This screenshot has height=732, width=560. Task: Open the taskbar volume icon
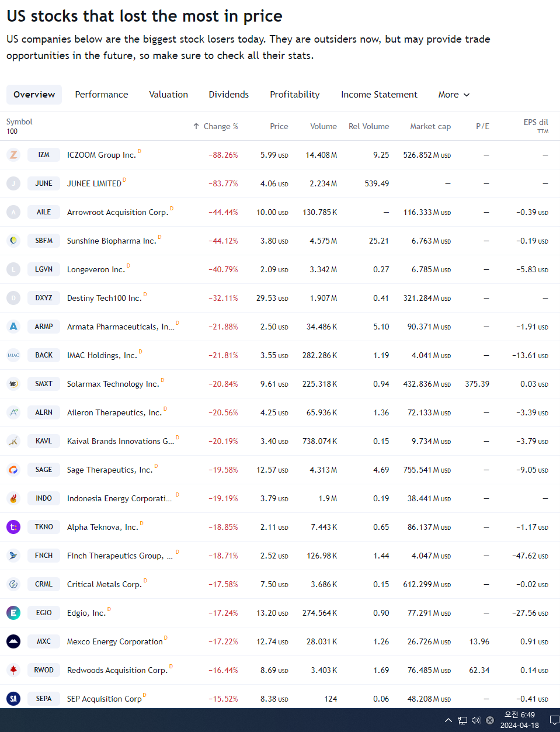476,720
